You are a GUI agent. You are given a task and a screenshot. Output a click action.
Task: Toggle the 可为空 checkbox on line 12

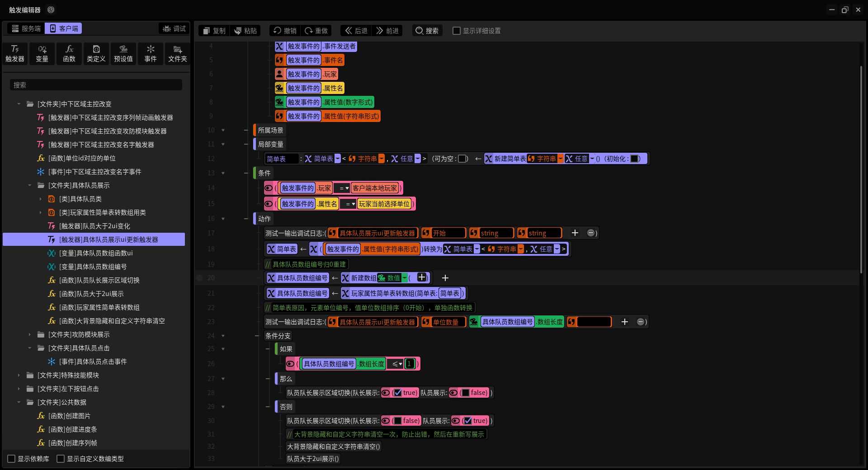[462, 159]
